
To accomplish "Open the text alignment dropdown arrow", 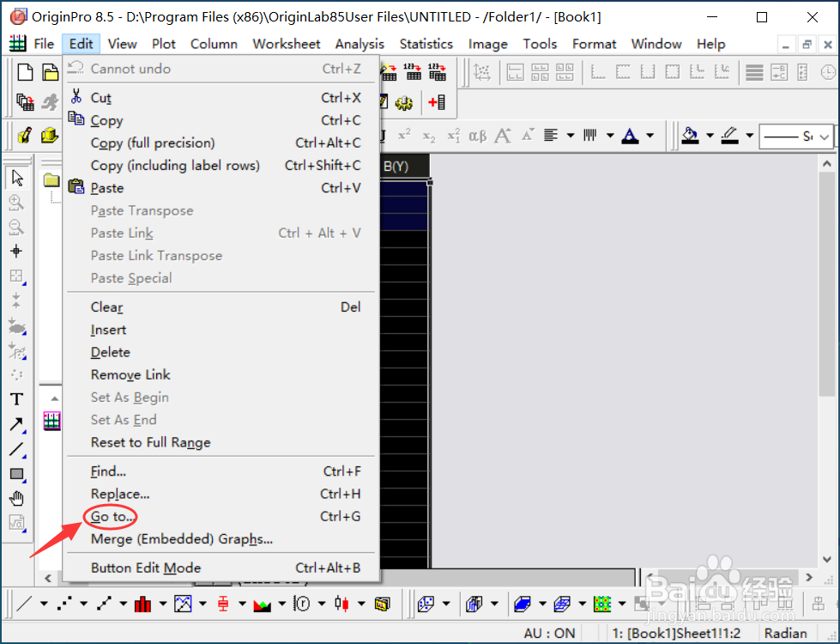I will [571, 136].
